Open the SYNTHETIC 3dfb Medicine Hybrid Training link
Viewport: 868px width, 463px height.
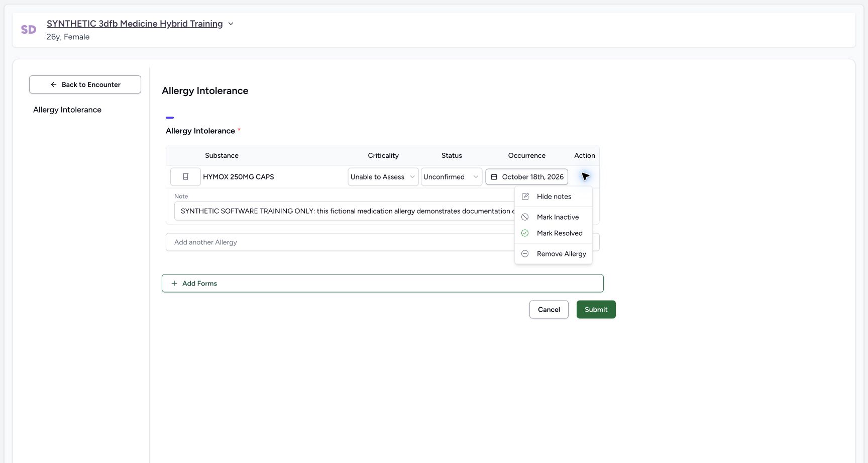[135, 24]
